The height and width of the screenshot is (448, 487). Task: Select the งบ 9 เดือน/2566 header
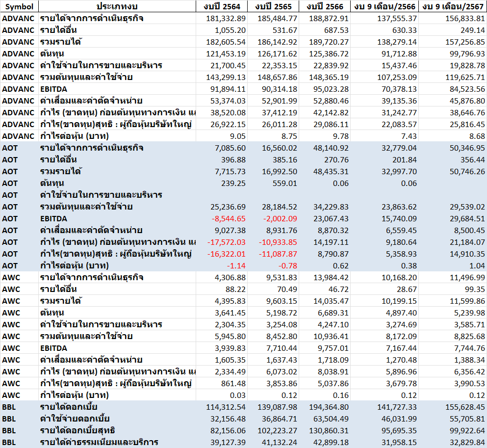tap(384, 6)
